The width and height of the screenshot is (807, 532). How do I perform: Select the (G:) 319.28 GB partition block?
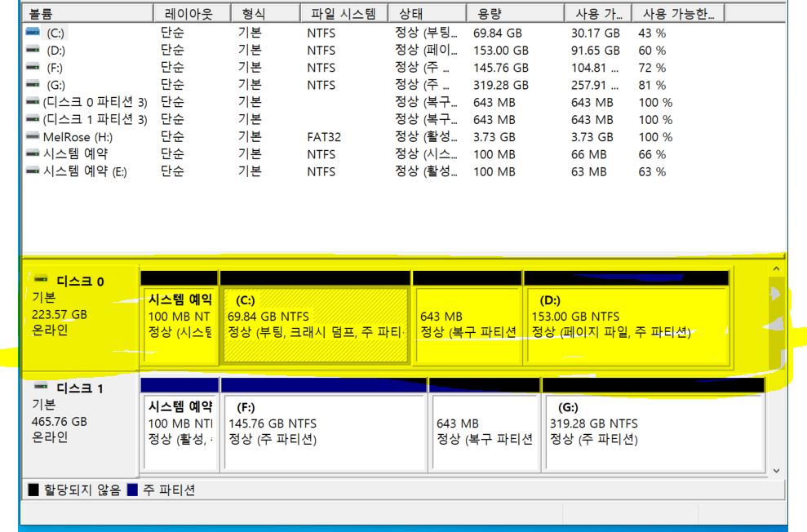(653, 432)
